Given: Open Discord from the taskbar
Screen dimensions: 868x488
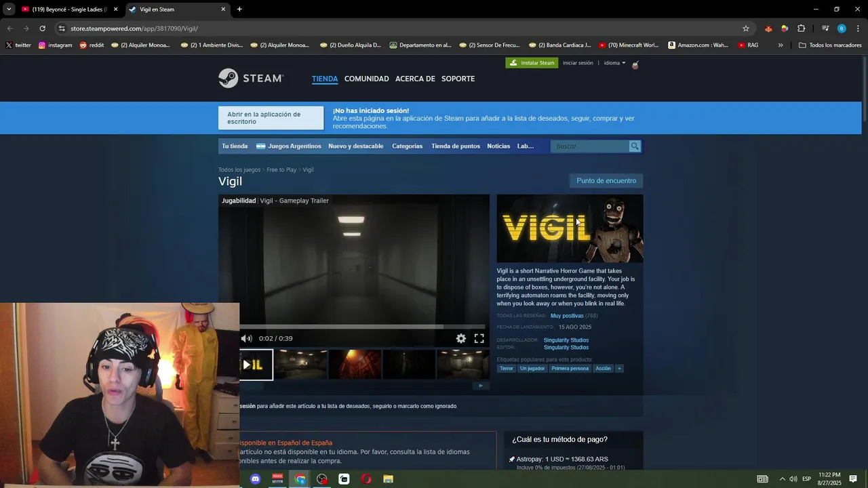Looking at the screenshot, I should click(256, 479).
